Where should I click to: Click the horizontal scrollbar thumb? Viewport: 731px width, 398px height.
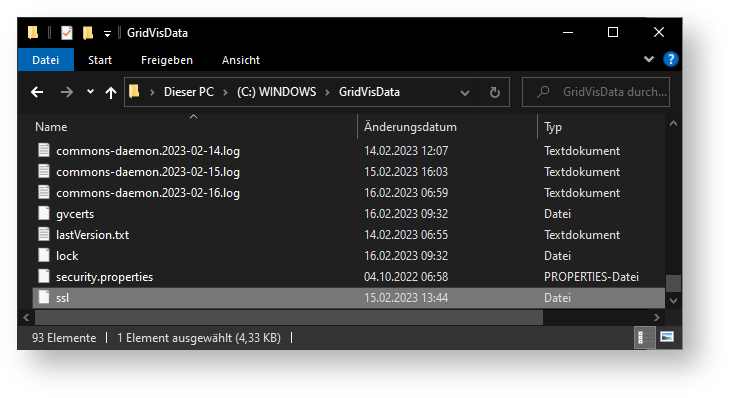click(289, 317)
